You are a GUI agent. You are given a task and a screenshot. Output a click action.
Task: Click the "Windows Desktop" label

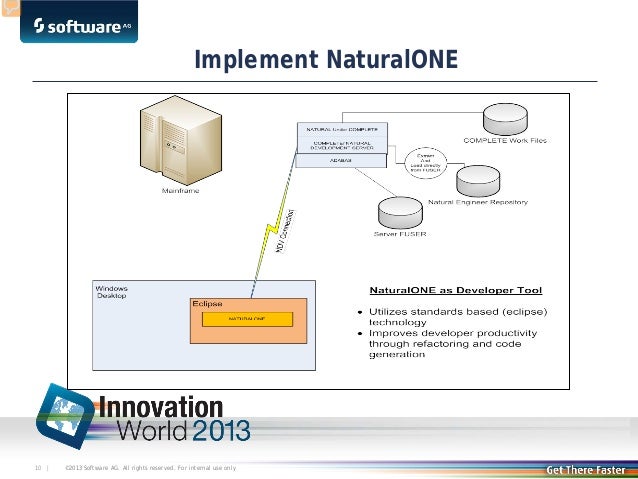click(111, 292)
